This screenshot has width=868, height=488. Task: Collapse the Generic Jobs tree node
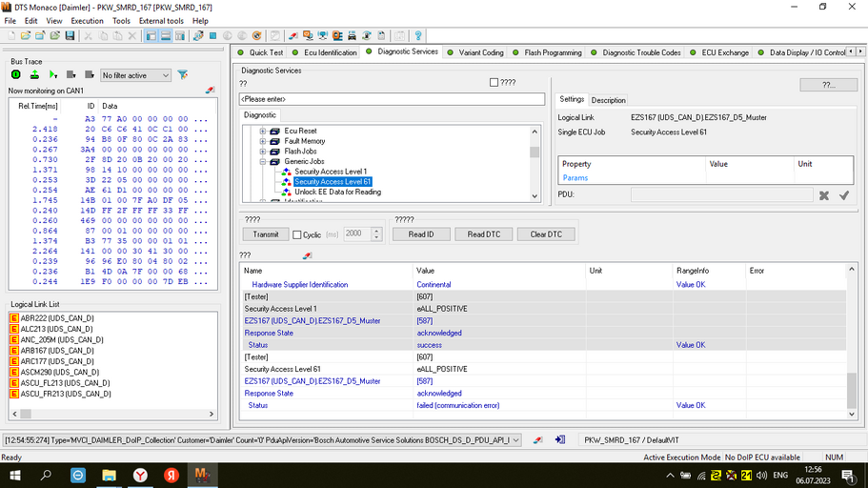[263, 162]
